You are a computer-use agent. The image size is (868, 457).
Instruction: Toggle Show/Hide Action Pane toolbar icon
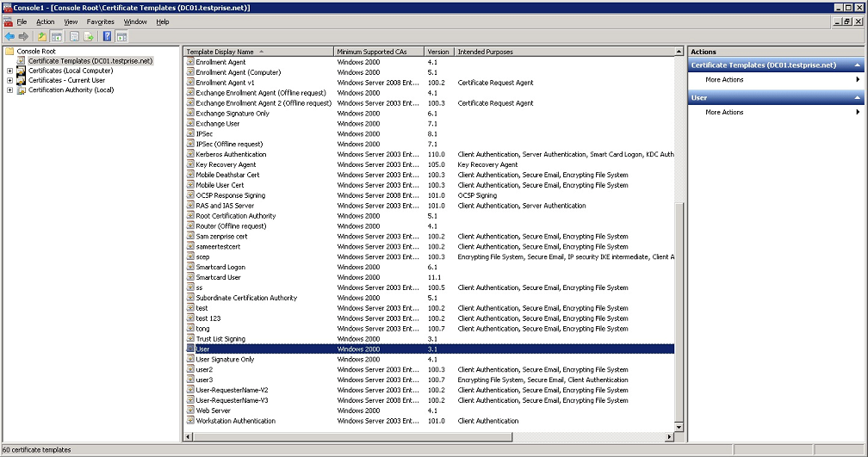coord(121,36)
